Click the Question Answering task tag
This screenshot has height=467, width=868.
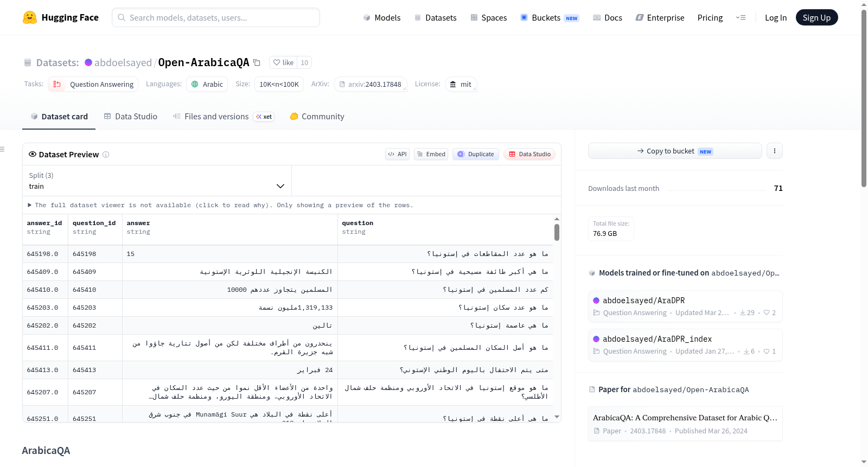tap(93, 84)
